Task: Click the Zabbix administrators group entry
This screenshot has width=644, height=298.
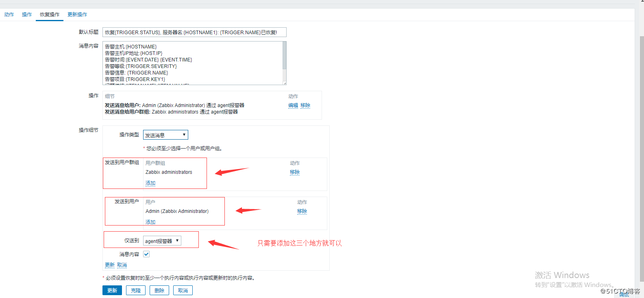Action: pyautogui.click(x=169, y=172)
